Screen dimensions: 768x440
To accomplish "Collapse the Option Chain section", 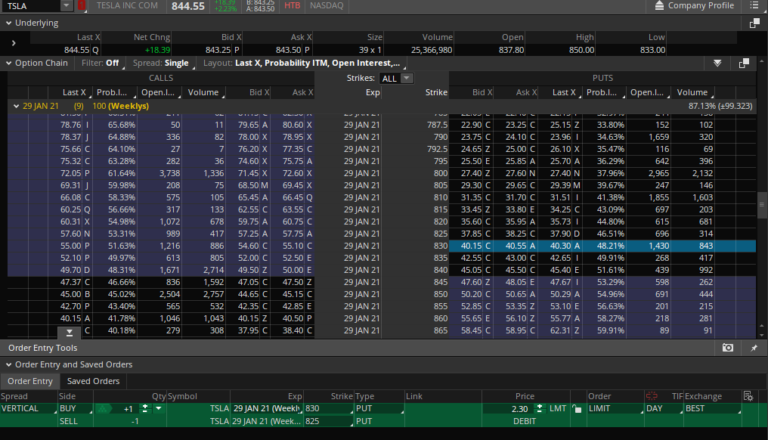I will tap(8, 63).
